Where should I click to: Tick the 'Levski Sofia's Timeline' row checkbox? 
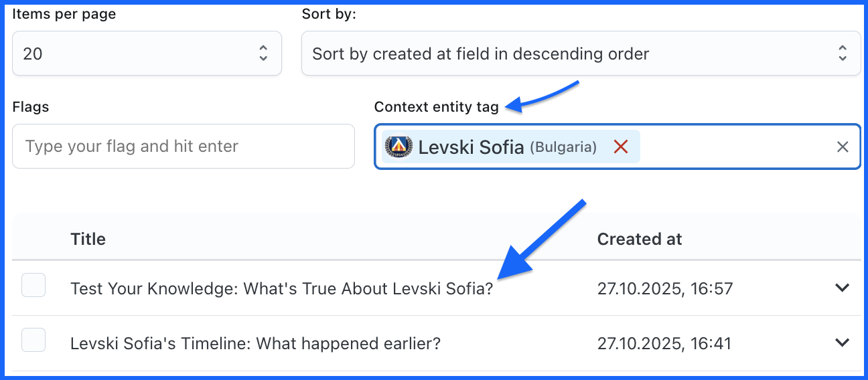point(33,341)
